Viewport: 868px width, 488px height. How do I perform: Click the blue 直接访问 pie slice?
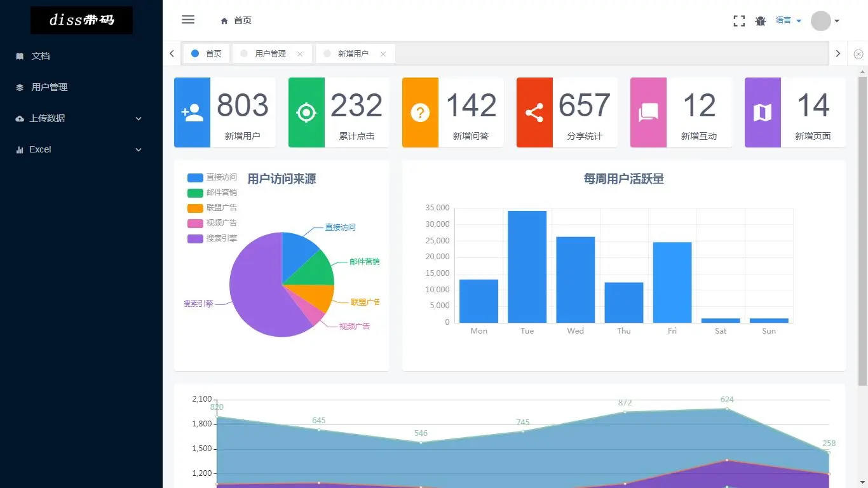pos(297,254)
